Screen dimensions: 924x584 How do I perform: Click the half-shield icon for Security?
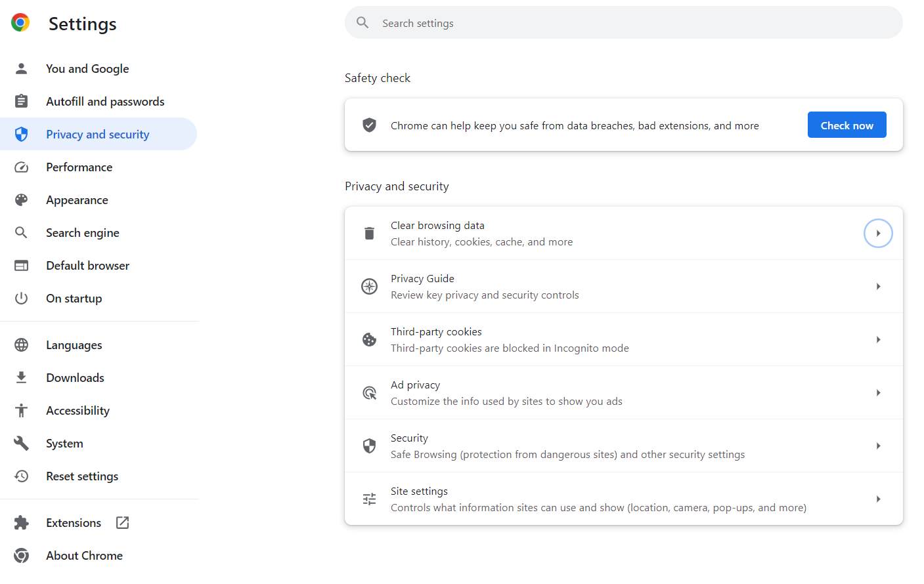pyautogui.click(x=370, y=446)
